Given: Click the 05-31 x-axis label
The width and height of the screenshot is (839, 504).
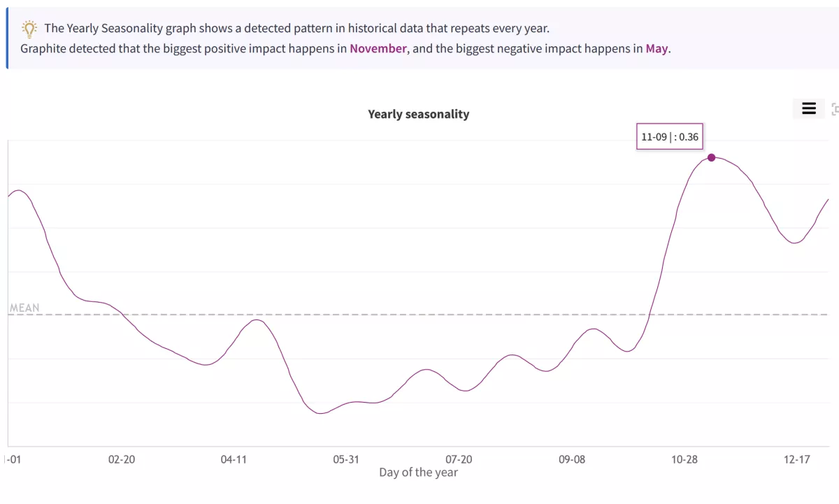Looking at the screenshot, I should pyautogui.click(x=346, y=459).
